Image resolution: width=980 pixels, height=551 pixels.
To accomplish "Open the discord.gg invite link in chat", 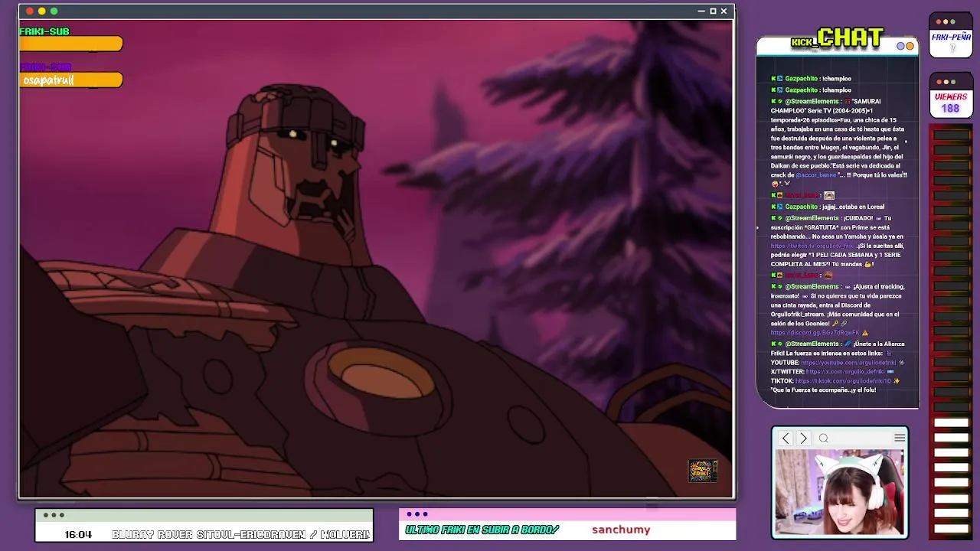I will pos(815,333).
